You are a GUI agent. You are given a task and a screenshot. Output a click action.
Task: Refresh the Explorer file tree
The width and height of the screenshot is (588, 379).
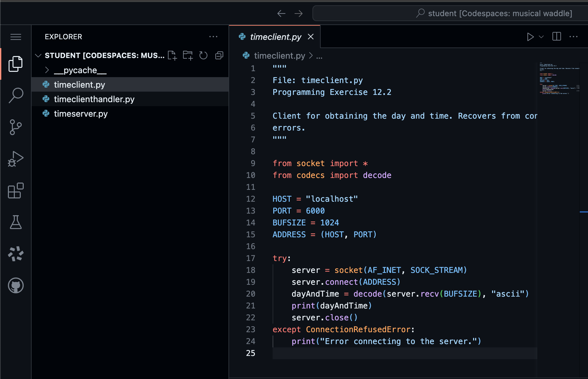203,55
